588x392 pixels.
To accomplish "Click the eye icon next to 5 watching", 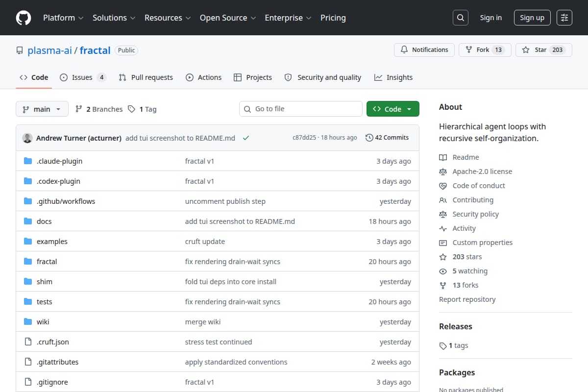I will coord(443,271).
